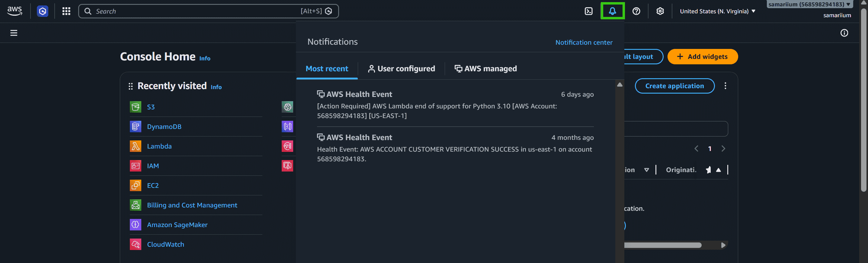Click the notifications panel scroll-up arrow
Screen dimensions: 868x263
click(x=620, y=85)
